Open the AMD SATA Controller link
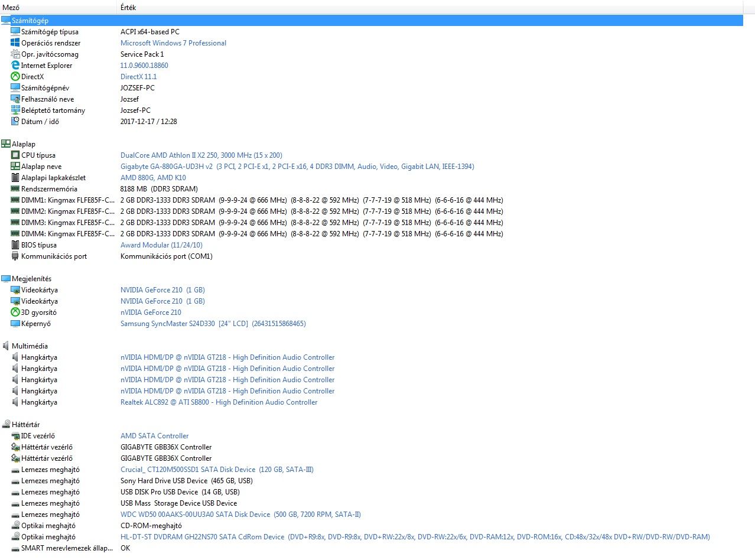This screenshot has width=755, height=560. click(x=155, y=436)
